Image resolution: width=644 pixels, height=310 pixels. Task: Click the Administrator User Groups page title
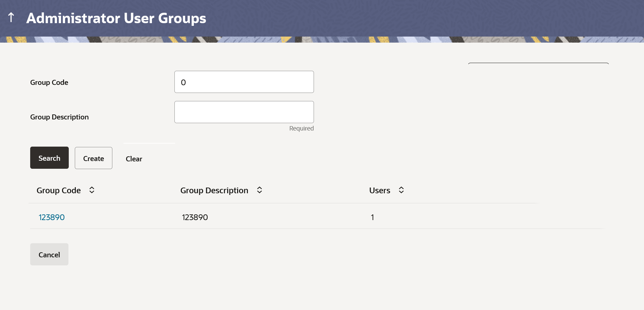116,18
